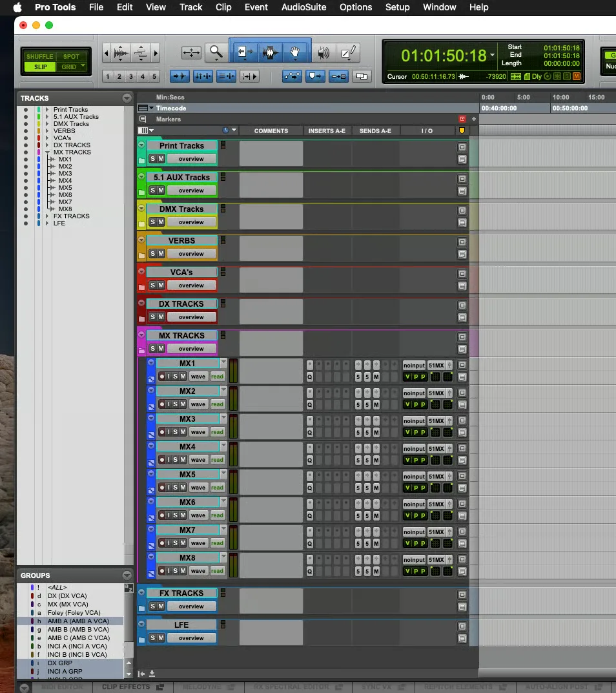Viewport: 616px width, 693px height.
Task: Collapse MX TRACKS in track list
Action: pyautogui.click(x=47, y=152)
